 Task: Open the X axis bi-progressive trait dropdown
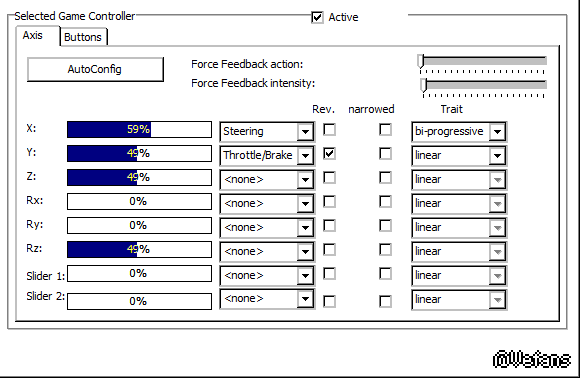[x=459, y=131]
